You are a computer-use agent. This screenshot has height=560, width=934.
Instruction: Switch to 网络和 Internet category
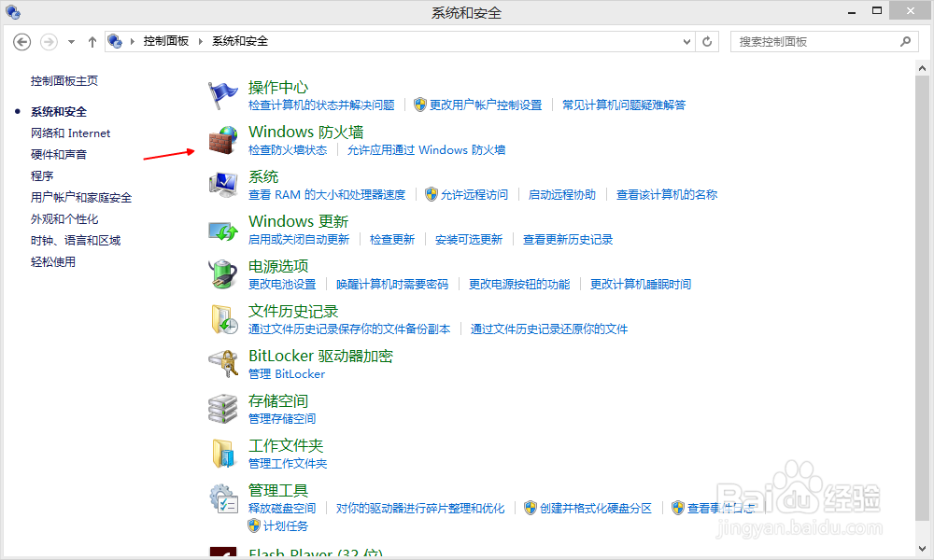click(70, 133)
